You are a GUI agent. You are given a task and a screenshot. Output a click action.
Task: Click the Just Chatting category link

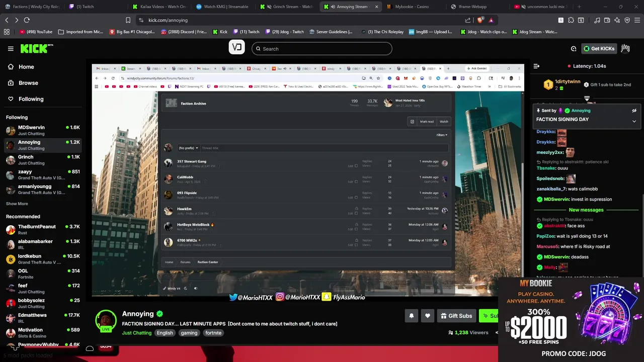point(136,333)
